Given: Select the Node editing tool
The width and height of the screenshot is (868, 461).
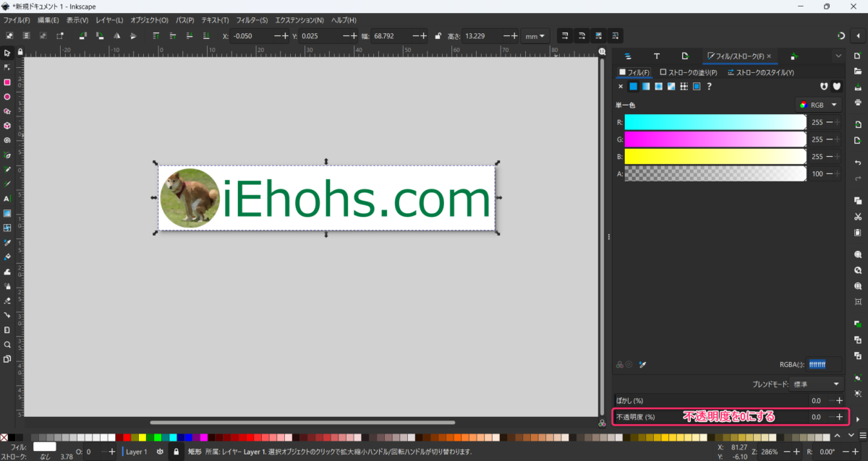Looking at the screenshot, I should coord(7,66).
